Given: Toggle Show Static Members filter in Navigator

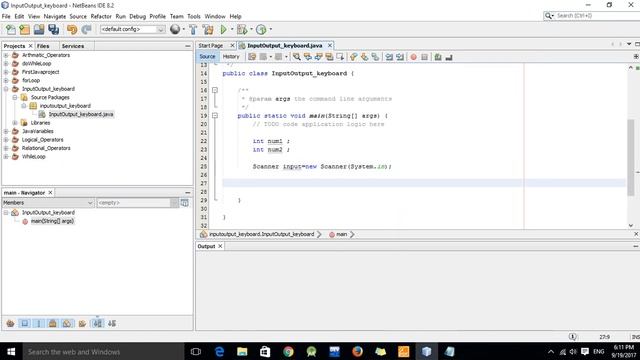Looking at the screenshot, I should 39,324.
